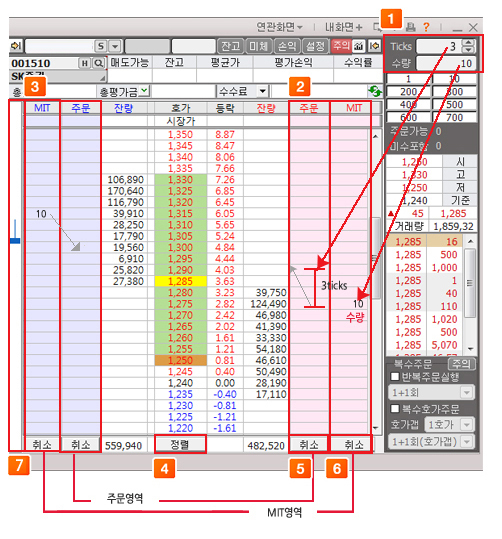Click the panel collapse arrow icon at top right of toolbar
This screenshot has width=502, height=539.
375,46
